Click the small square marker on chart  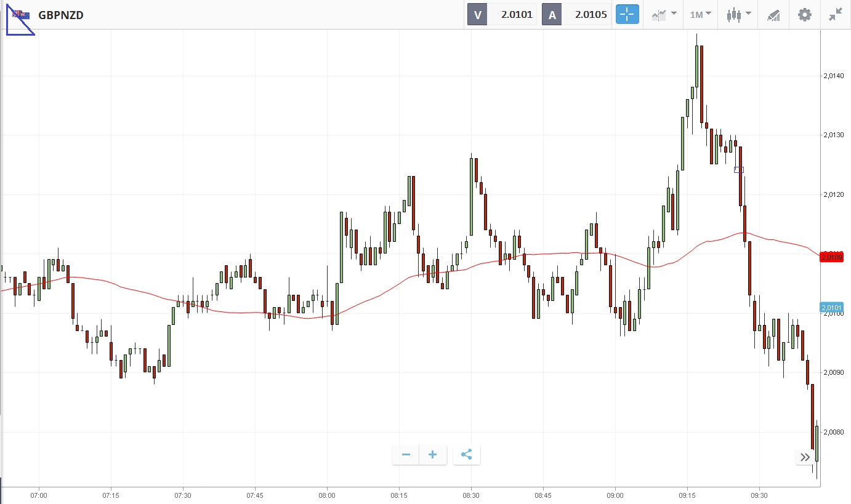tap(739, 170)
